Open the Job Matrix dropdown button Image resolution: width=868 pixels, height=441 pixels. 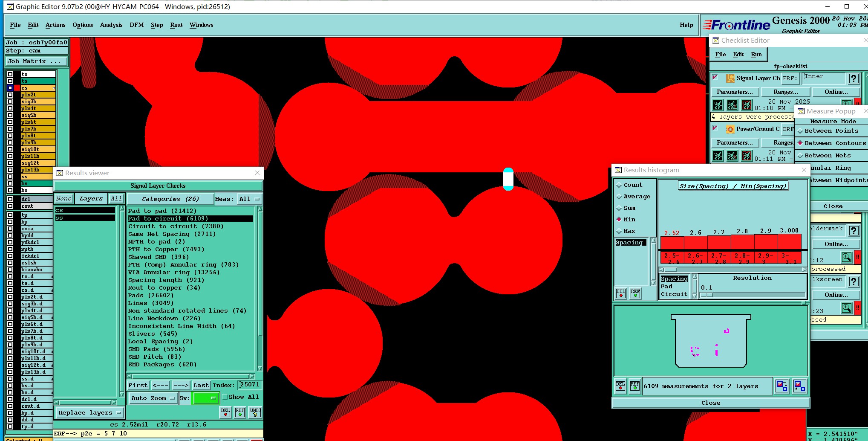pos(36,61)
